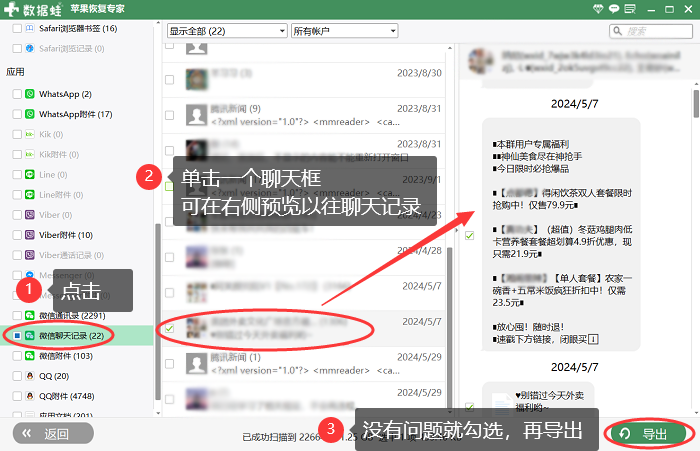This screenshot has height=451, width=700.
Task: Open the 腾讯新闻 (9) chat dated 2023/8/31
Action: [304, 115]
